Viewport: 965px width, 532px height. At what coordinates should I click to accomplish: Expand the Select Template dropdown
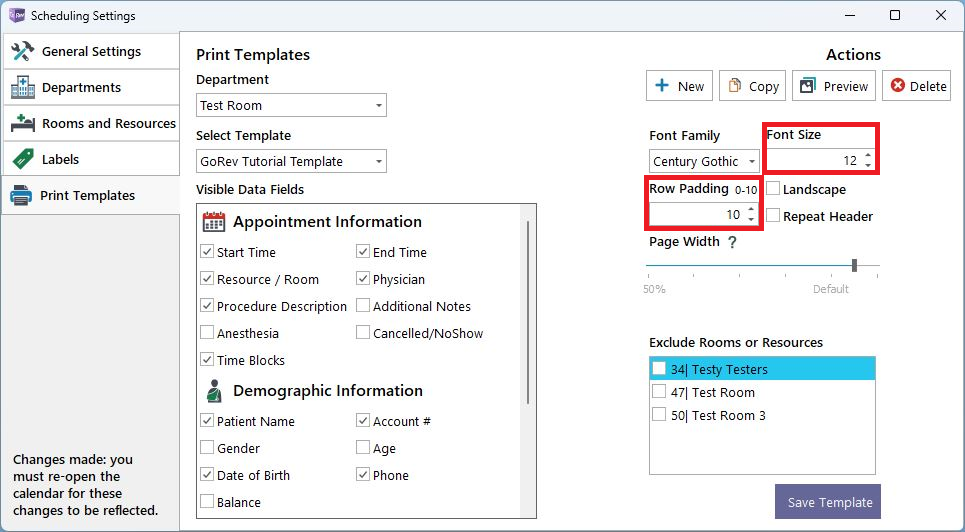pyautogui.click(x=291, y=161)
